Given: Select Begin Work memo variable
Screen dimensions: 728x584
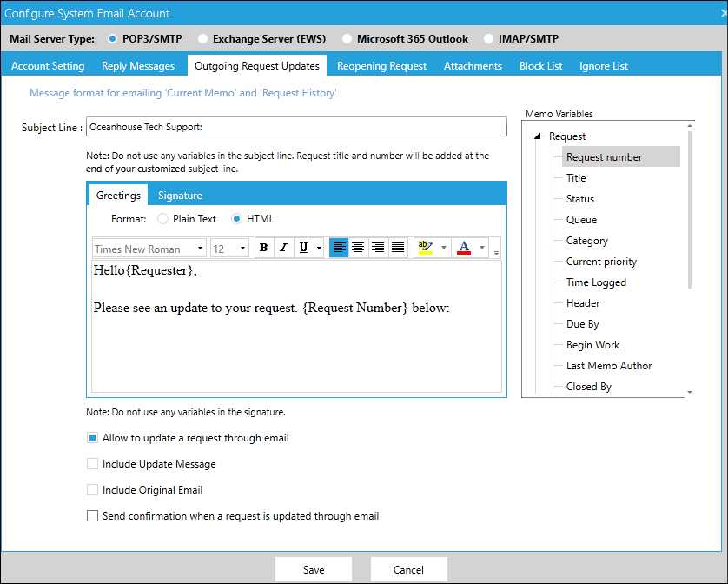Looking at the screenshot, I should (x=592, y=345).
